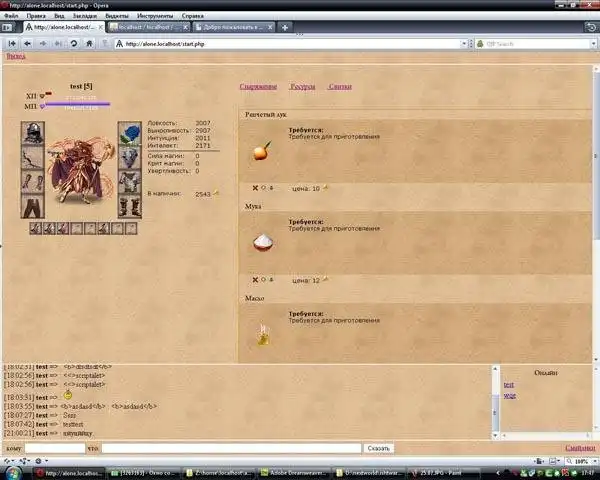The height and width of the screenshot is (480, 600).
Task: Expand the address bar dropdown arrow
Action: (464, 44)
